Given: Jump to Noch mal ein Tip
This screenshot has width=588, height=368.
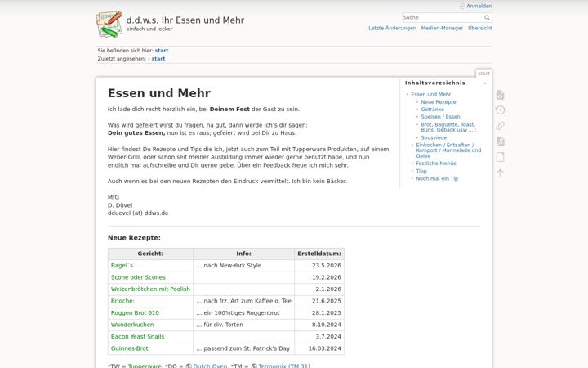Looking at the screenshot, I should 437,179.
